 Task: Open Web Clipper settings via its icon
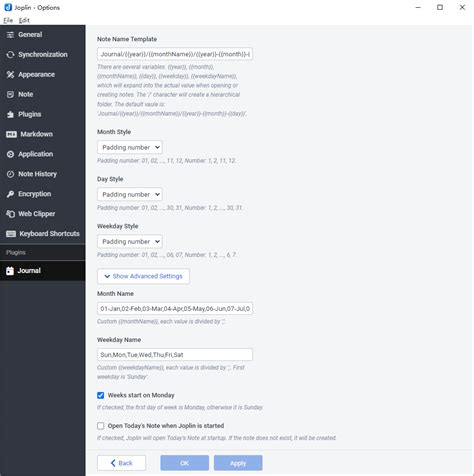tap(10, 214)
